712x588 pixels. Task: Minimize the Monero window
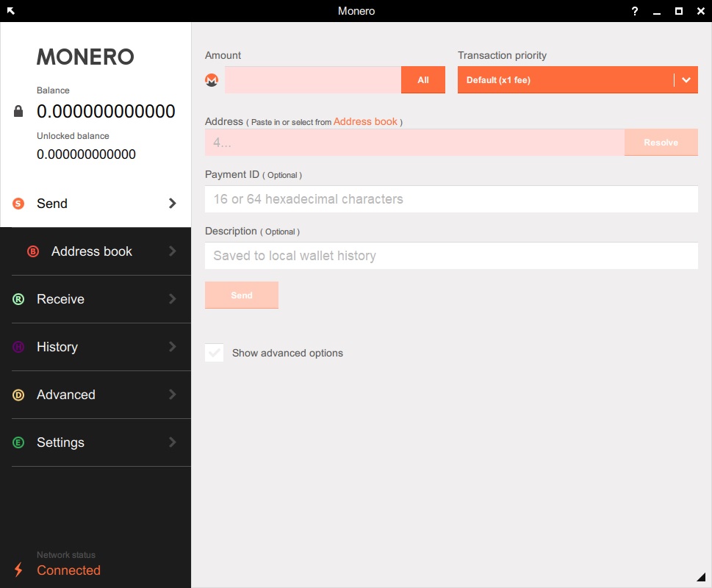click(x=657, y=14)
